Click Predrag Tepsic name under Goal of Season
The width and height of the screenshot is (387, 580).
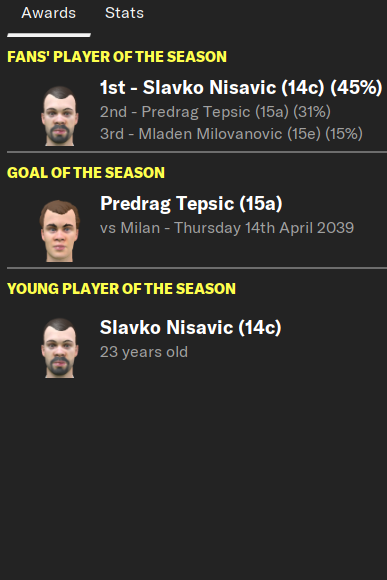pos(191,204)
